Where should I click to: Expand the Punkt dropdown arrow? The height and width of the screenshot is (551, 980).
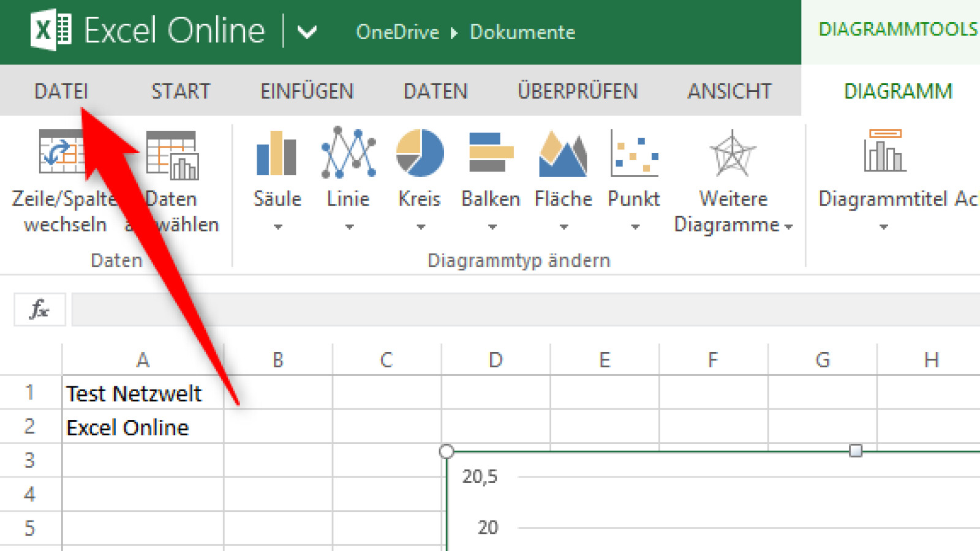click(635, 227)
